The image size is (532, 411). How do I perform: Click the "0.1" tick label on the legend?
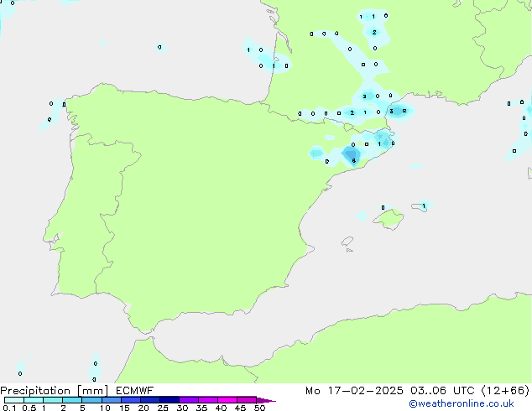[x=8, y=408]
